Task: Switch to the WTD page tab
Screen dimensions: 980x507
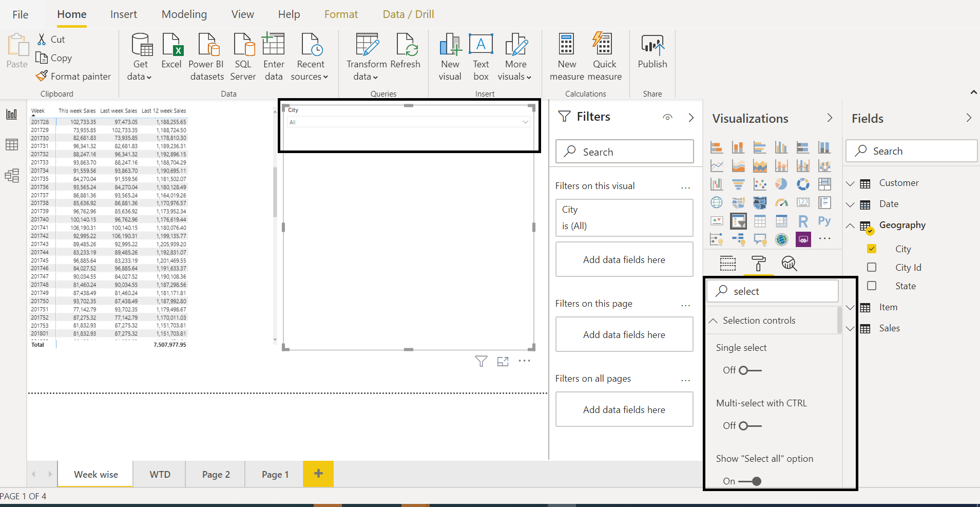Action: (160, 474)
